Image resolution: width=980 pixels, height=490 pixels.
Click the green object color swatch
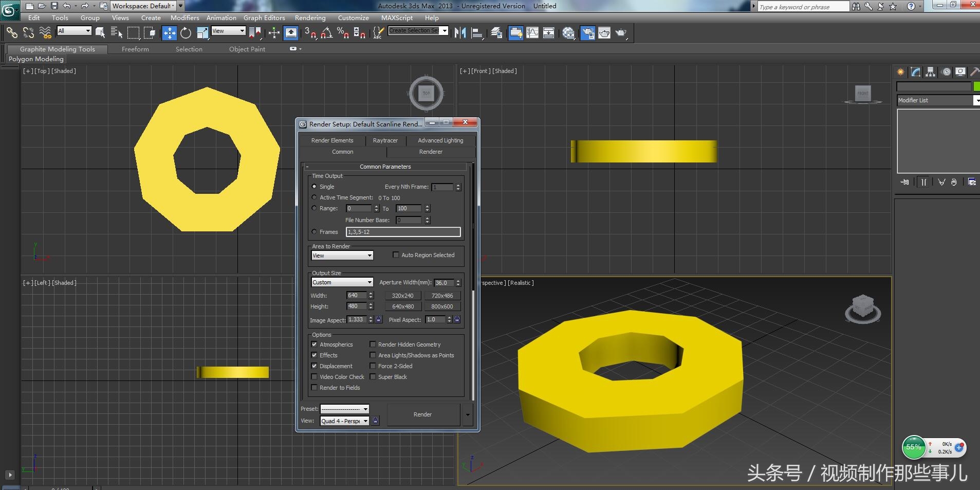[x=976, y=86]
